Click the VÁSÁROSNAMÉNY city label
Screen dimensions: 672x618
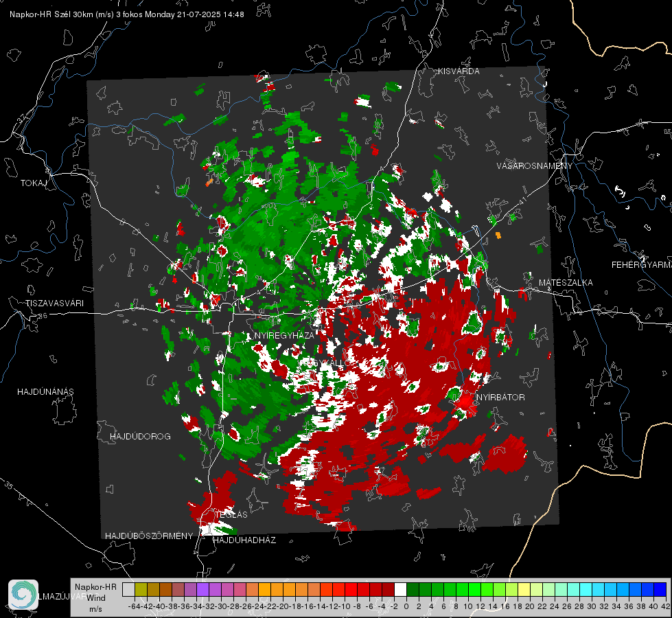[x=535, y=166]
